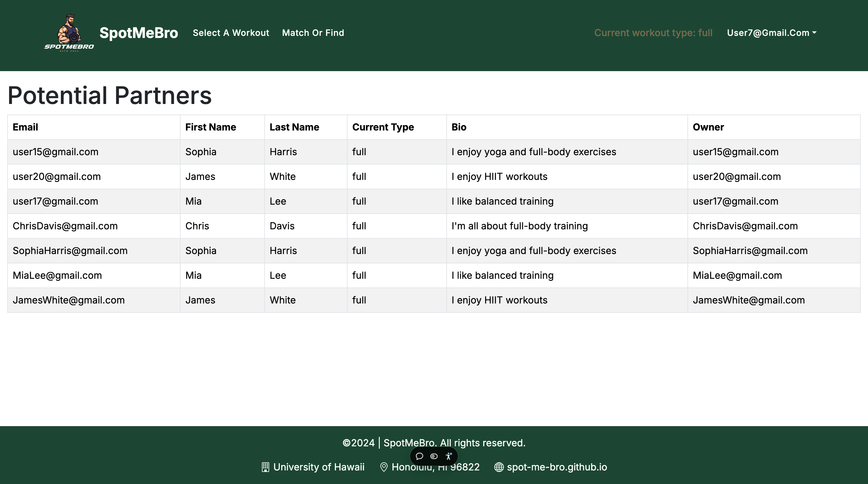This screenshot has width=868, height=484.
Task: Click the location pin icon in footer
Action: [x=383, y=467]
